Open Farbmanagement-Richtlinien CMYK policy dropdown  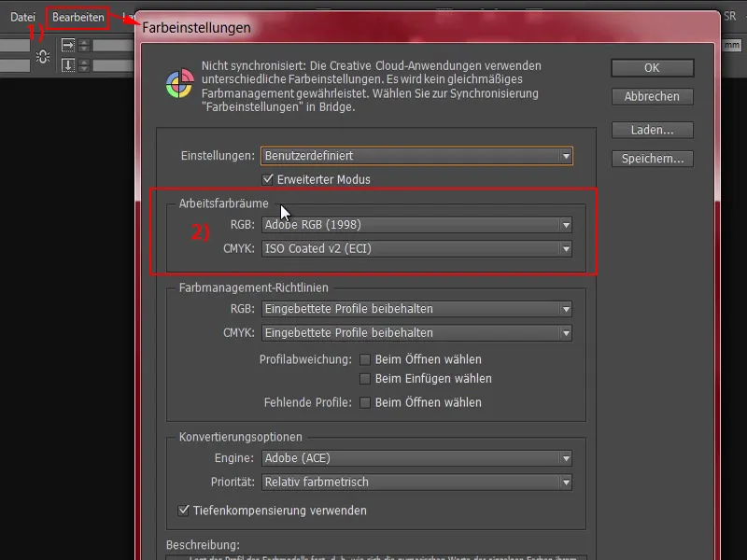[x=416, y=333]
